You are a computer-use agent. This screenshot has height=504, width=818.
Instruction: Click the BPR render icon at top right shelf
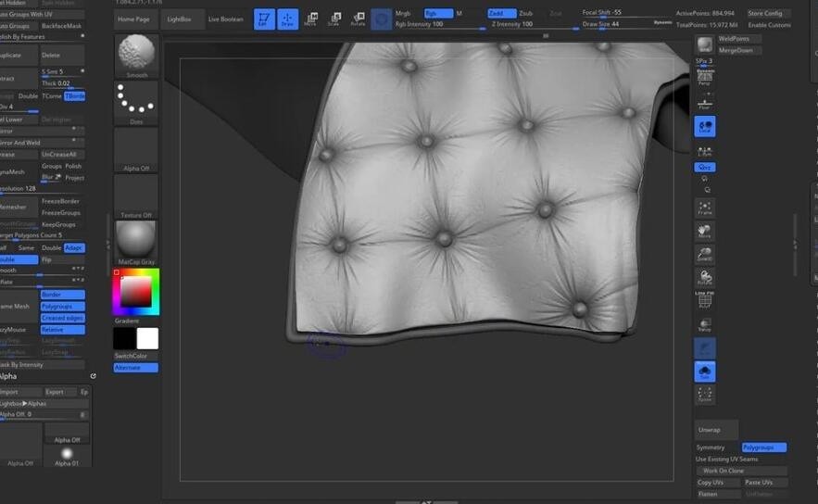(705, 44)
